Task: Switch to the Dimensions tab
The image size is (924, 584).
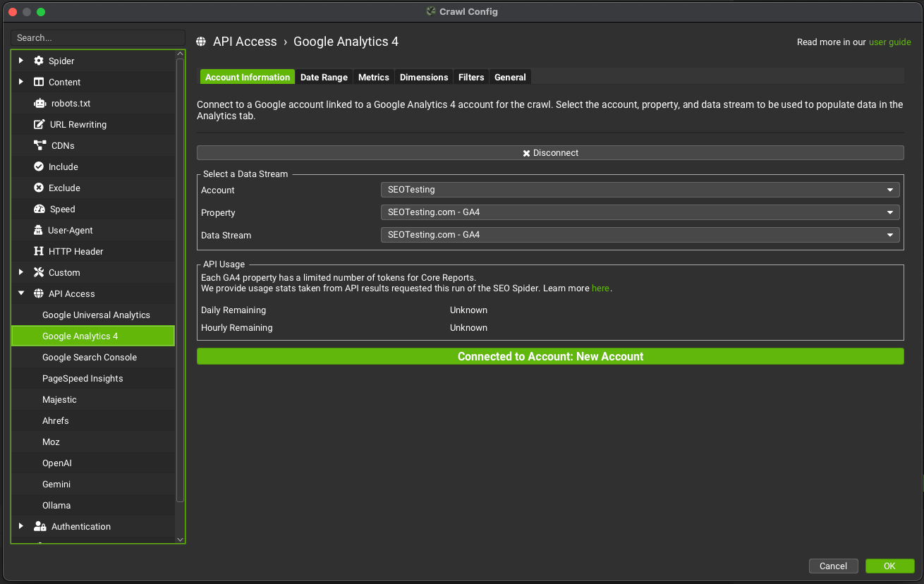Action: [x=424, y=77]
